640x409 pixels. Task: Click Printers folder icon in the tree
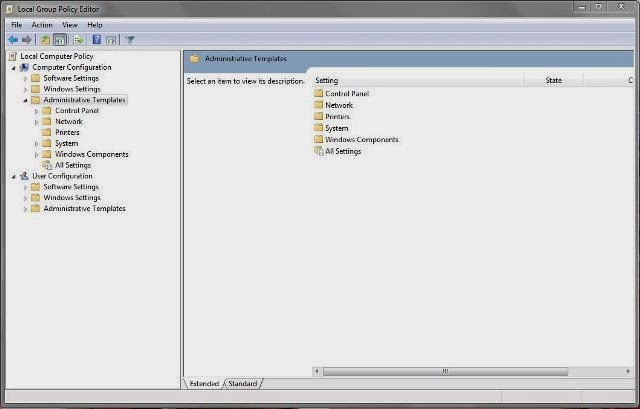tap(47, 132)
